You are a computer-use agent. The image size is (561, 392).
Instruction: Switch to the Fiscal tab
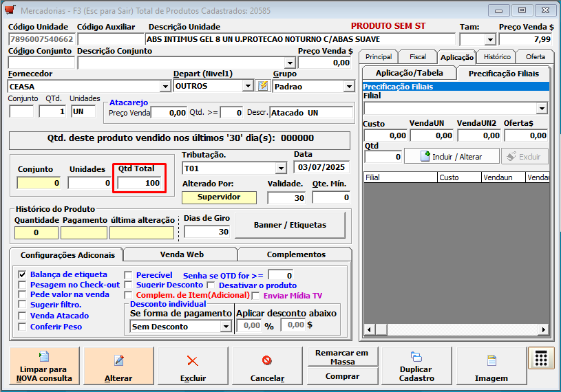pyautogui.click(x=417, y=57)
